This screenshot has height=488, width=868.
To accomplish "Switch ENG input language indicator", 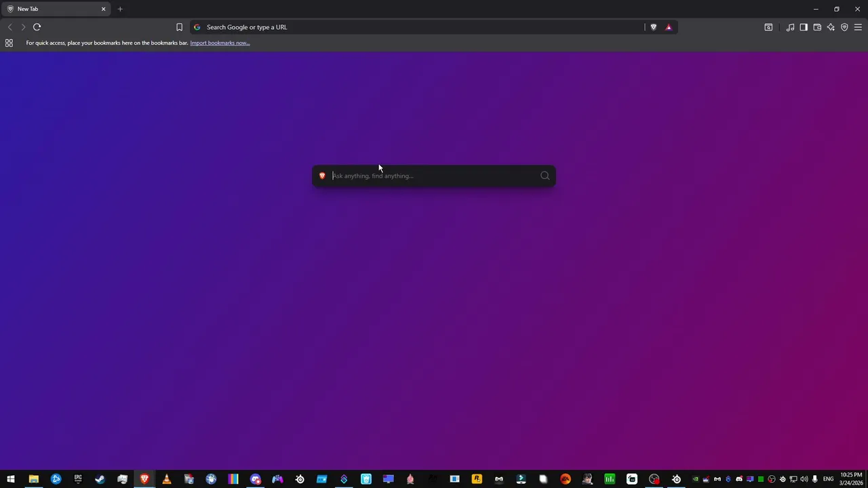I will coord(829,479).
